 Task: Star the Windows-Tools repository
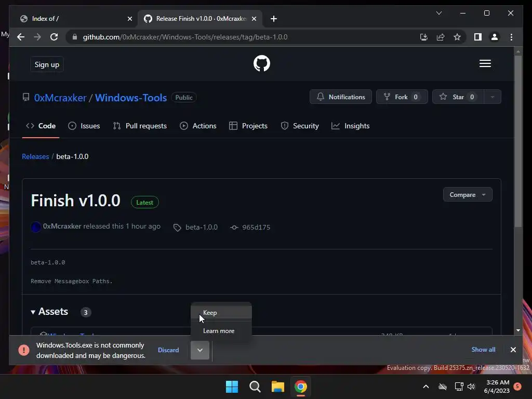pos(458,97)
